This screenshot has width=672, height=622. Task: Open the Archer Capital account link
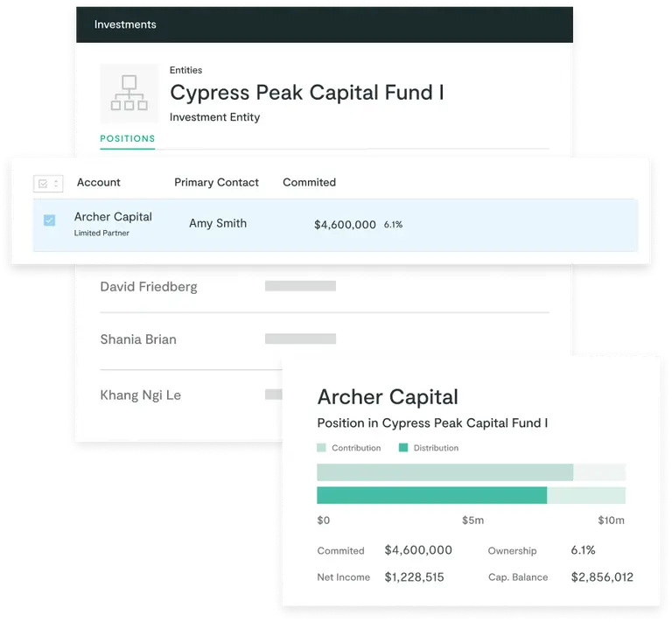[x=113, y=217]
